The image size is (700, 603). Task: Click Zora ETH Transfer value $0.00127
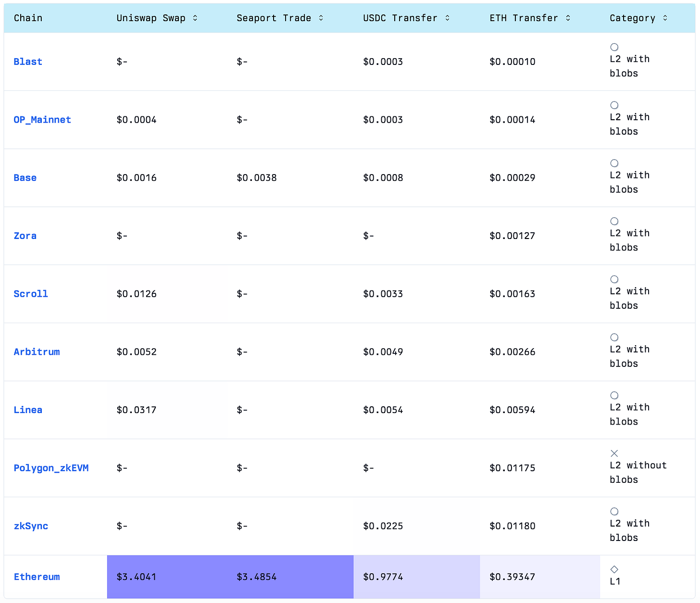pos(512,236)
